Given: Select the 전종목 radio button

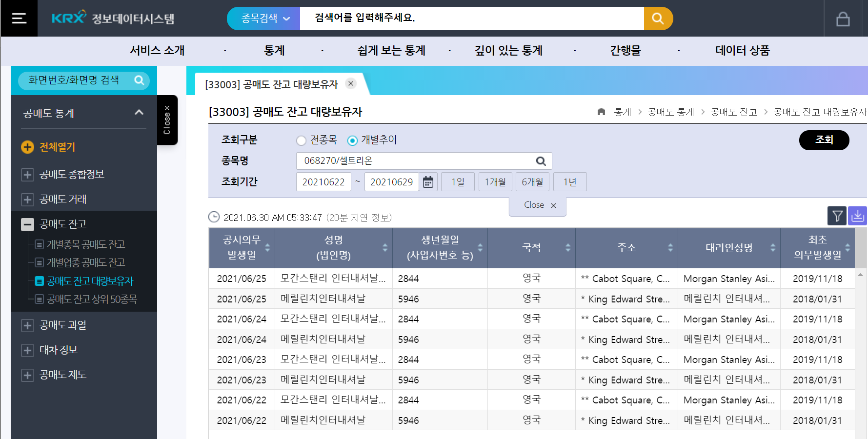Looking at the screenshot, I should coord(302,140).
